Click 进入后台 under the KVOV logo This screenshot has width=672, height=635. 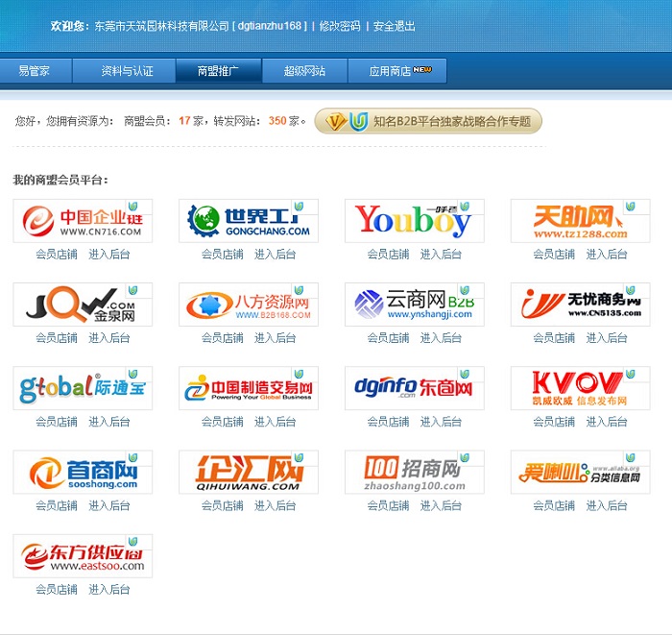pyautogui.click(x=607, y=422)
